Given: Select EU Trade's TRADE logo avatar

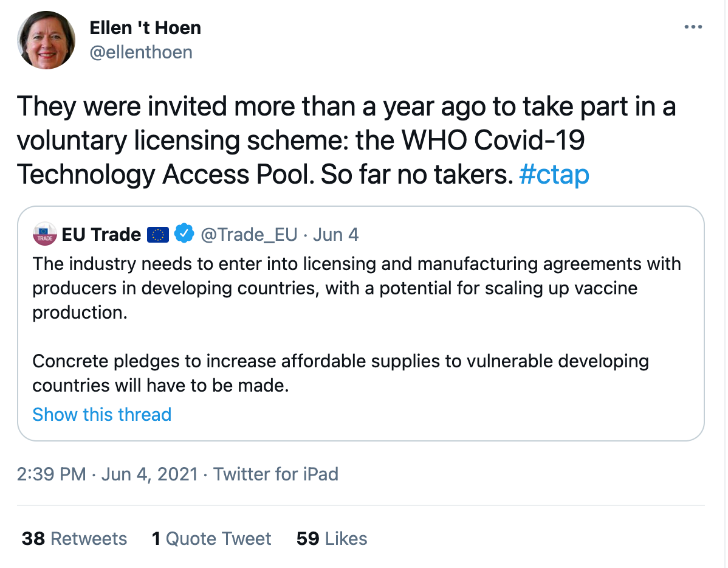Looking at the screenshot, I should pos(43,234).
